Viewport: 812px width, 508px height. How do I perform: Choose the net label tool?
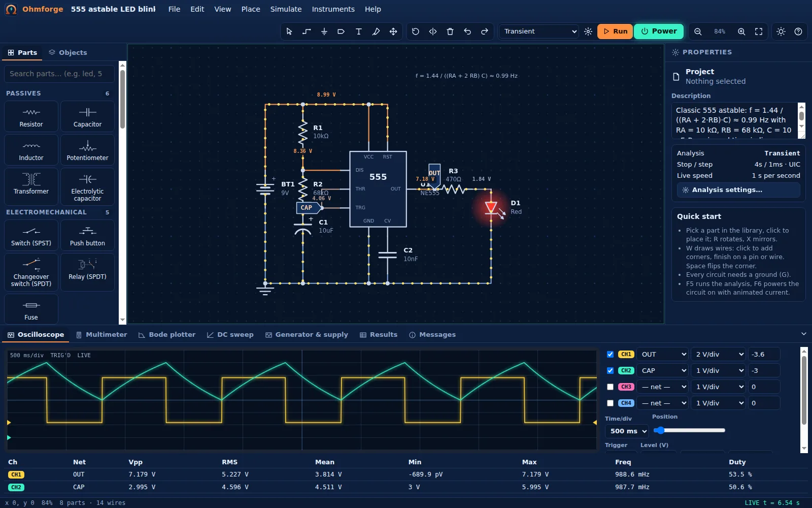pyautogui.click(x=341, y=31)
